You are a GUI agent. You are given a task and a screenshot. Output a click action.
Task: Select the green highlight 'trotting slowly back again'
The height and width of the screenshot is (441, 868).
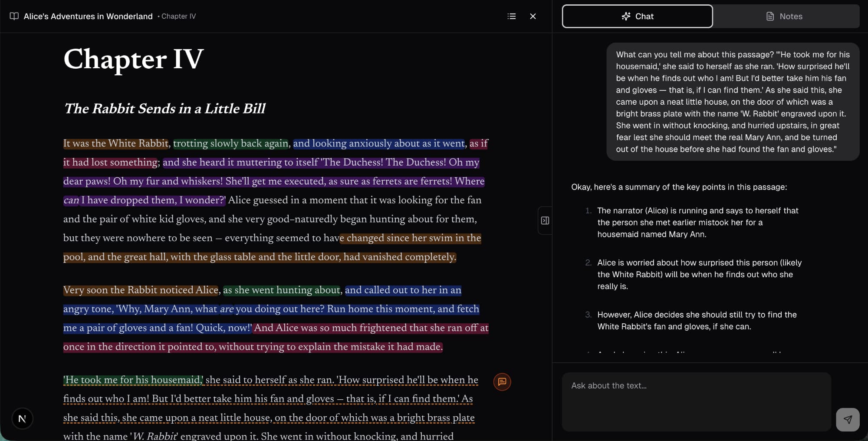[230, 143]
